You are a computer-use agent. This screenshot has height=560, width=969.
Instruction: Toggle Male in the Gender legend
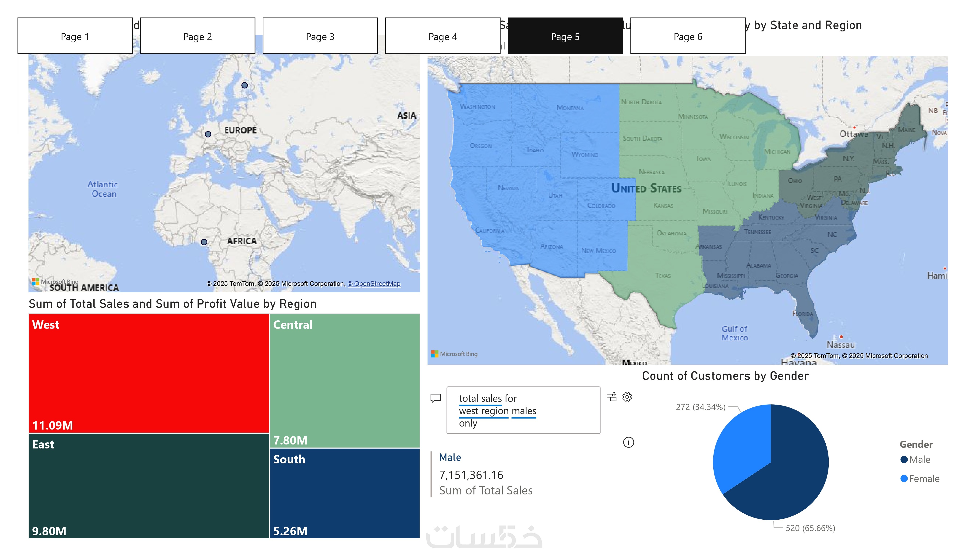(919, 459)
